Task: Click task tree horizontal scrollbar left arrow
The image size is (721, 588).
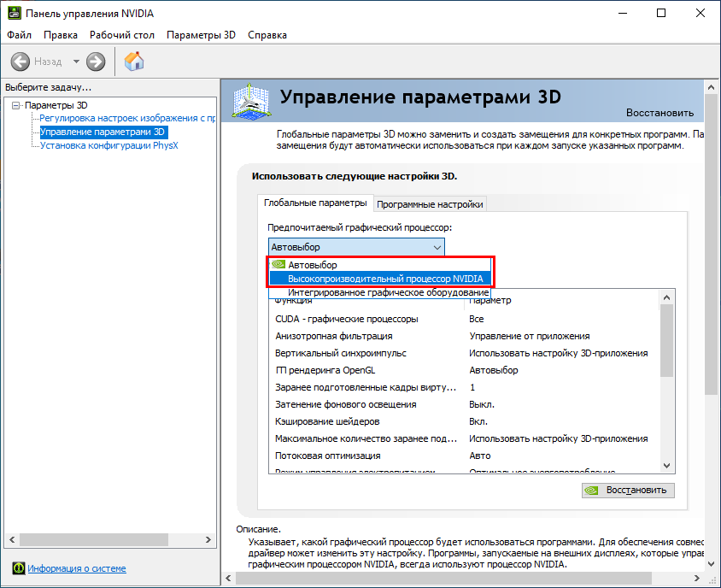Action: click(13, 539)
